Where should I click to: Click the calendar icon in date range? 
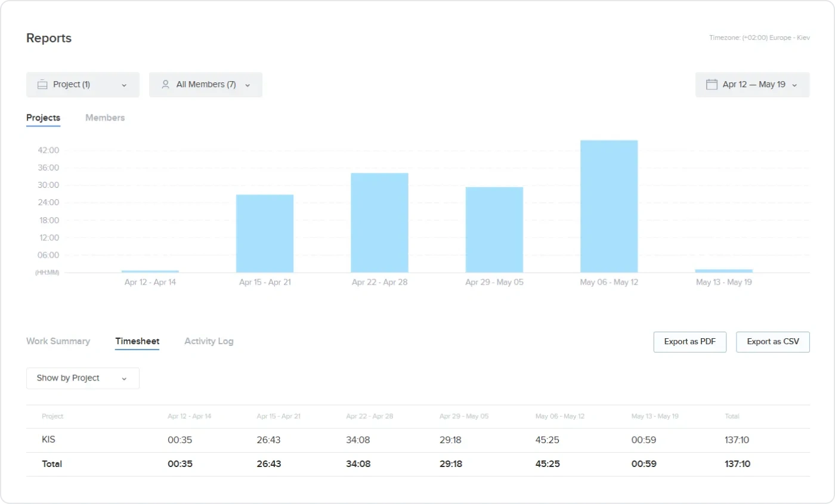tap(712, 85)
